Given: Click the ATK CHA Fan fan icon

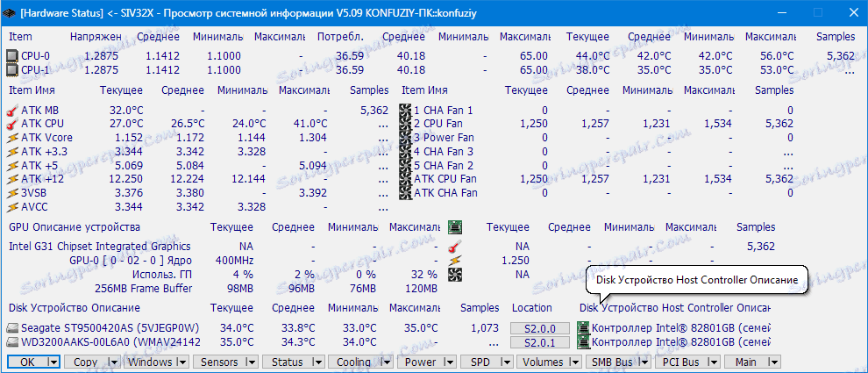Looking at the screenshot, I should [405, 193].
